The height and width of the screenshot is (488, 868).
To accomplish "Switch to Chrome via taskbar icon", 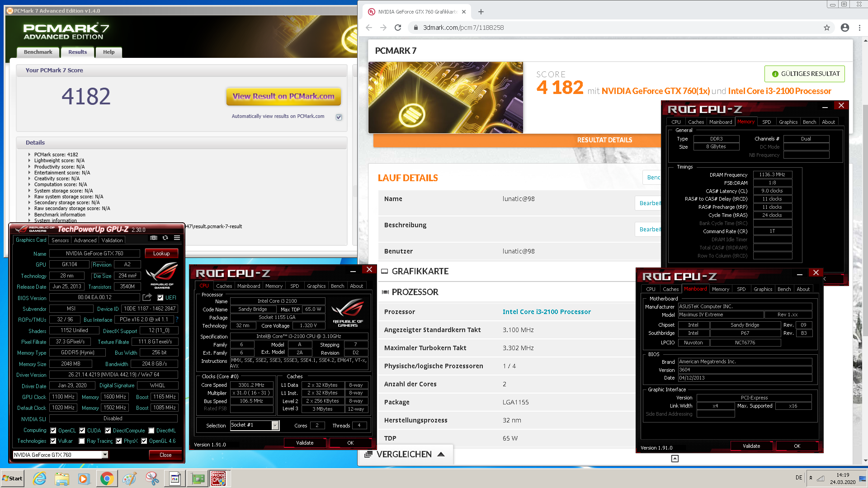I will pos(107,479).
